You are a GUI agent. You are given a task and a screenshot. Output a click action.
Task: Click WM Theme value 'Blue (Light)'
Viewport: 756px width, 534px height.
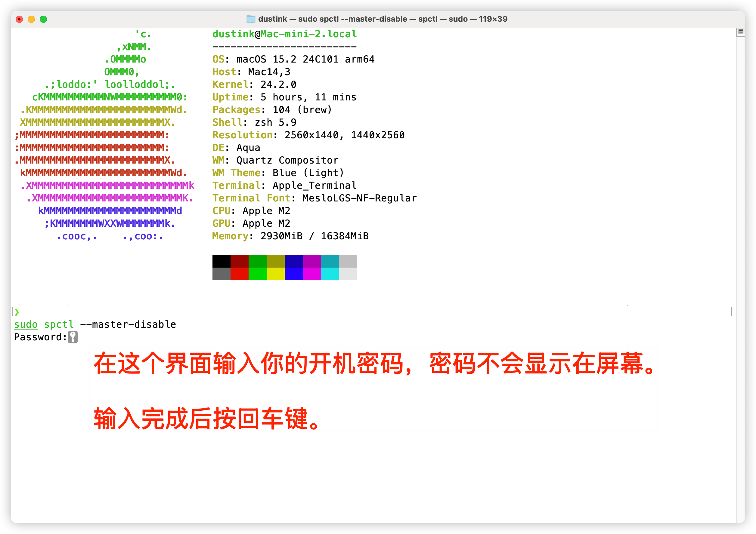[x=308, y=173]
